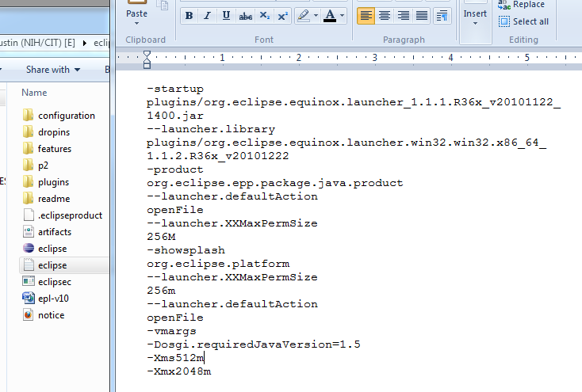Open the text highlight color dropdown
582x392 pixels.
[317, 16]
